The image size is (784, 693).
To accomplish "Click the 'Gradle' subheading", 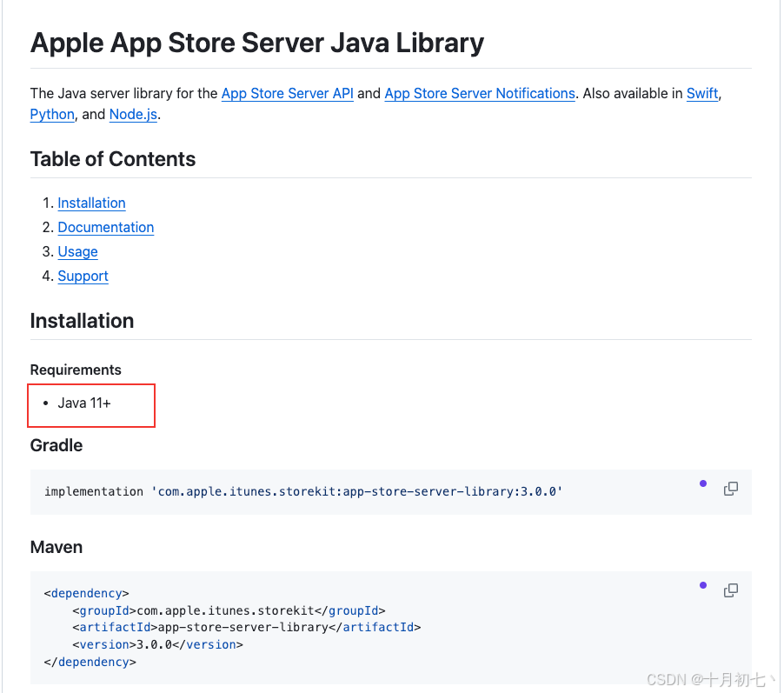I will point(56,445).
